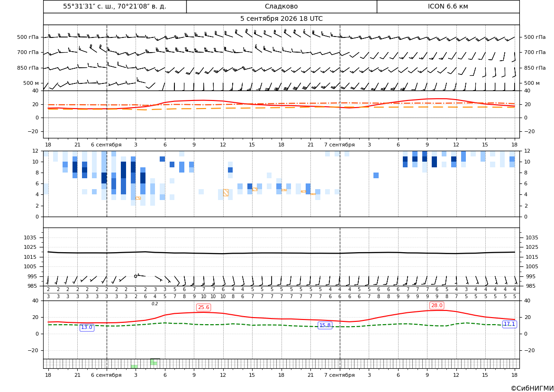Click the ©СибНИГМИ copyright text
This screenshot has height=392, width=554.
pos(532,388)
